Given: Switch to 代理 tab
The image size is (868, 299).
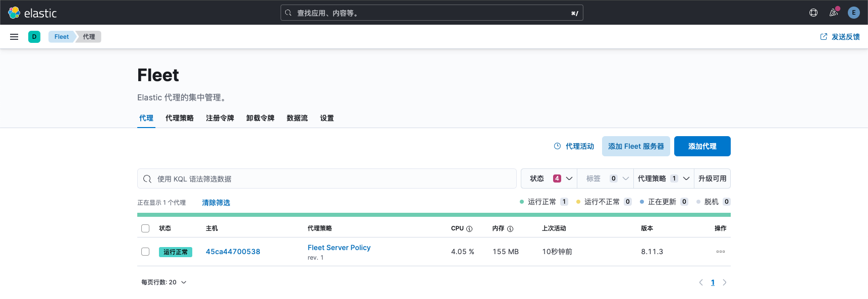Looking at the screenshot, I should [146, 118].
